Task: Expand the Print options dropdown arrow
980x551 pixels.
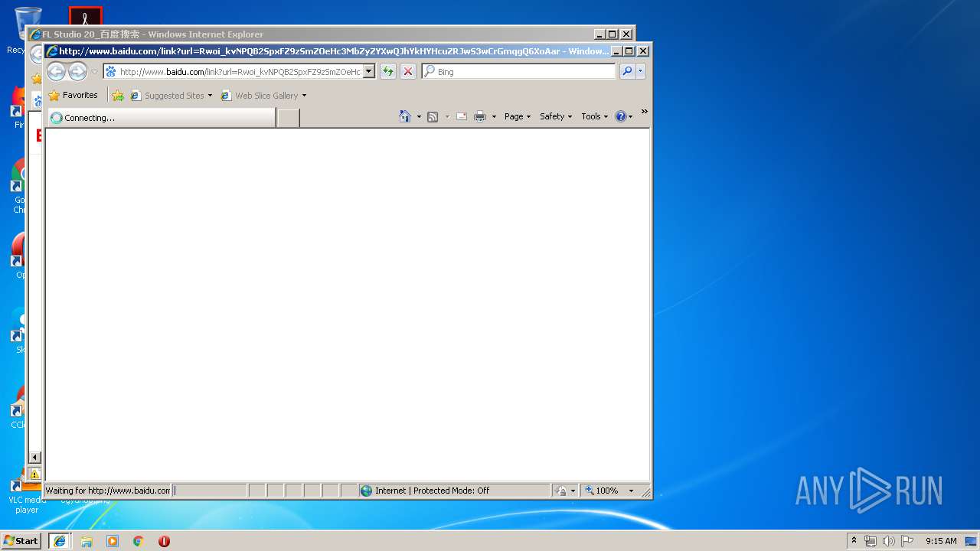Action: (494, 116)
